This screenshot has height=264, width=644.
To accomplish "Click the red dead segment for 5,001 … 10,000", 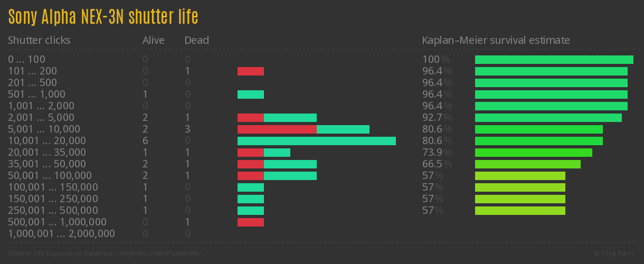I will (x=277, y=129).
